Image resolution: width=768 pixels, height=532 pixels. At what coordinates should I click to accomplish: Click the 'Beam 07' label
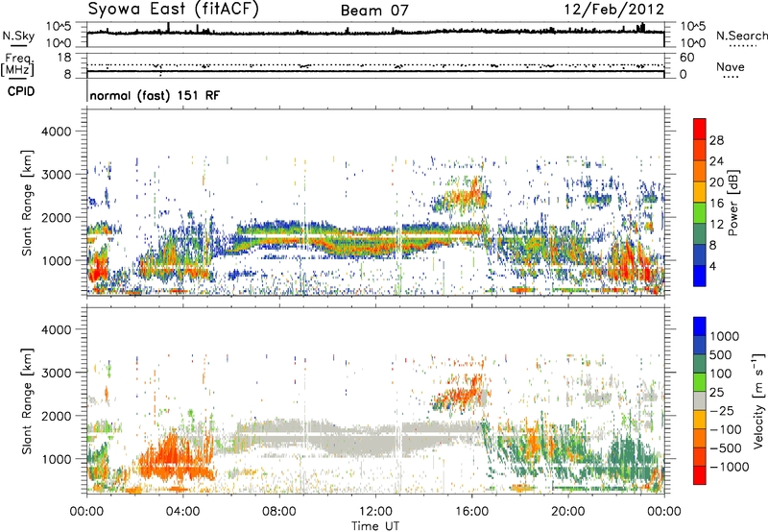point(374,11)
